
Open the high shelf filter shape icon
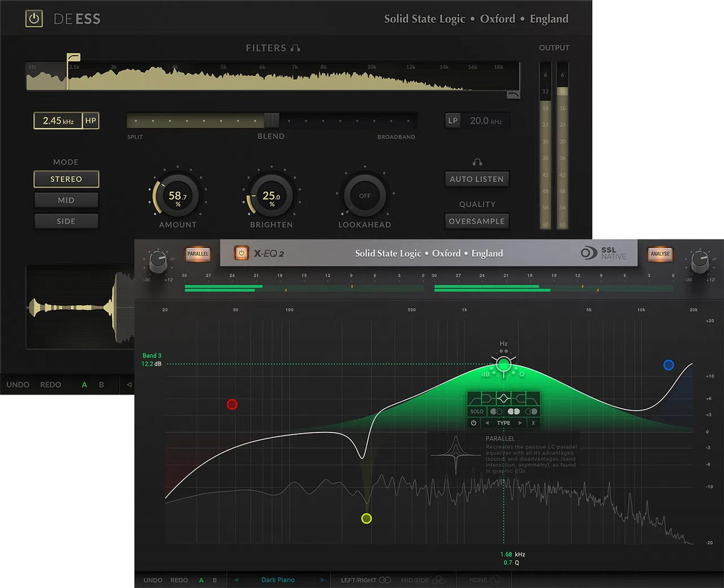517,398
